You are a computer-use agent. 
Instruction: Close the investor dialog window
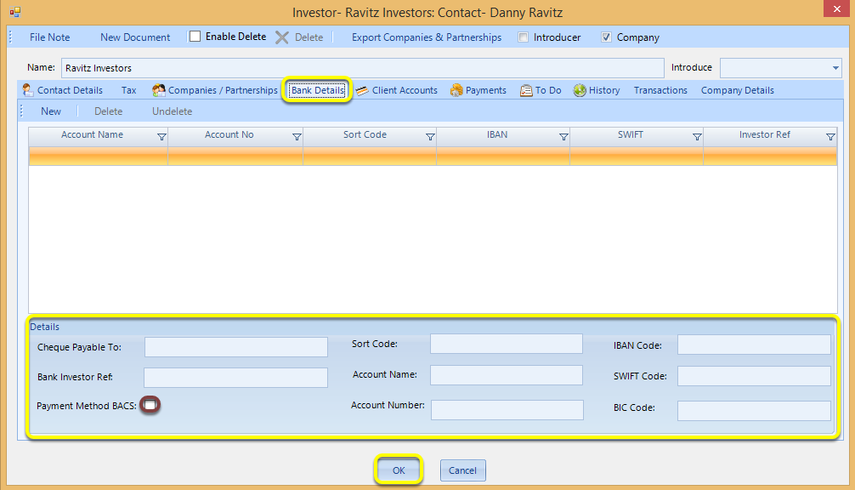[x=837, y=9]
